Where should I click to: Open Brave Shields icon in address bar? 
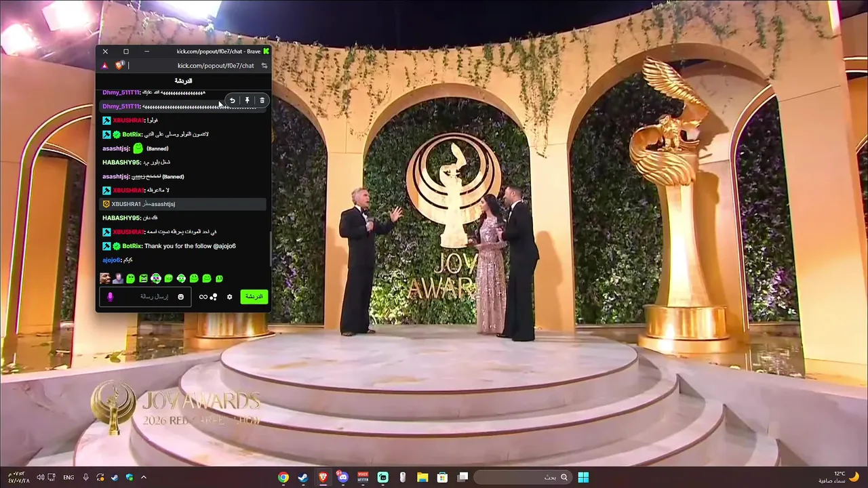pyautogui.click(x=119, y=65)
